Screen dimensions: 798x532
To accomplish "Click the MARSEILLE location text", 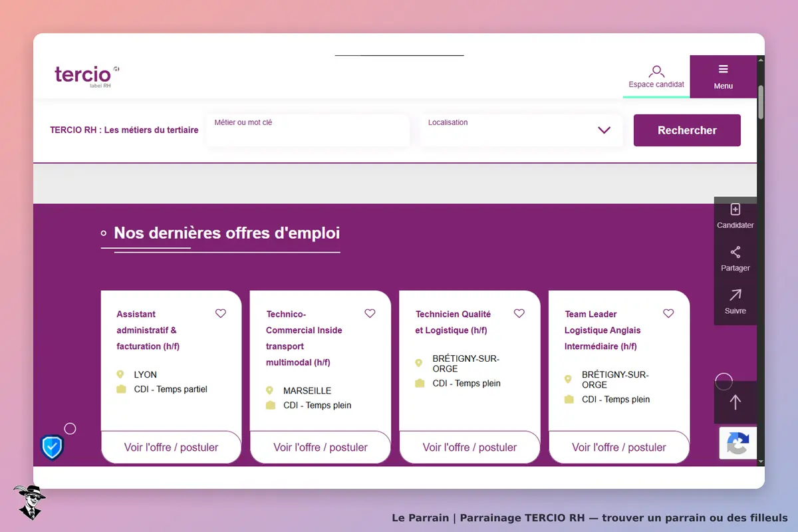I will coord(307,390).
